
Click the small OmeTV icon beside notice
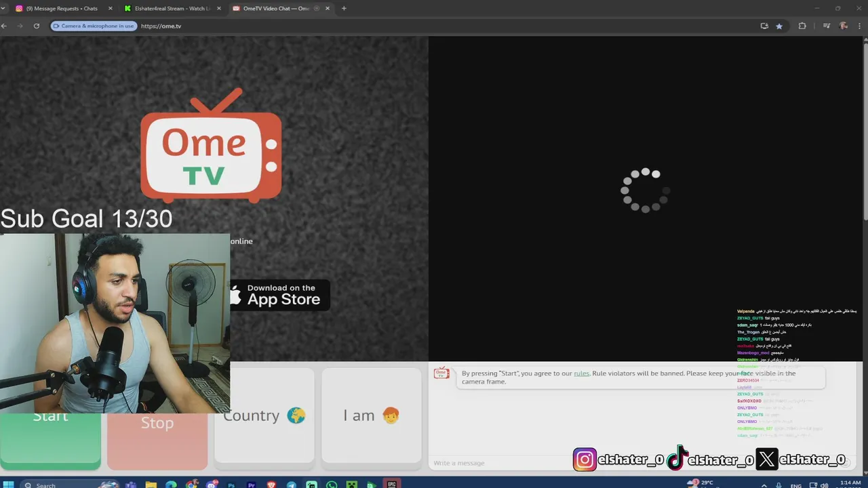(x=441, y=373)
